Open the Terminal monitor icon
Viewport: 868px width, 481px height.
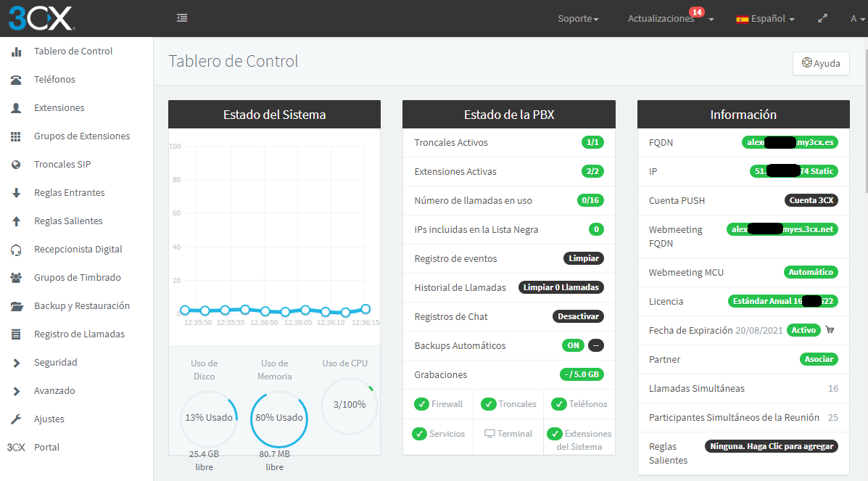click(489, 434)
